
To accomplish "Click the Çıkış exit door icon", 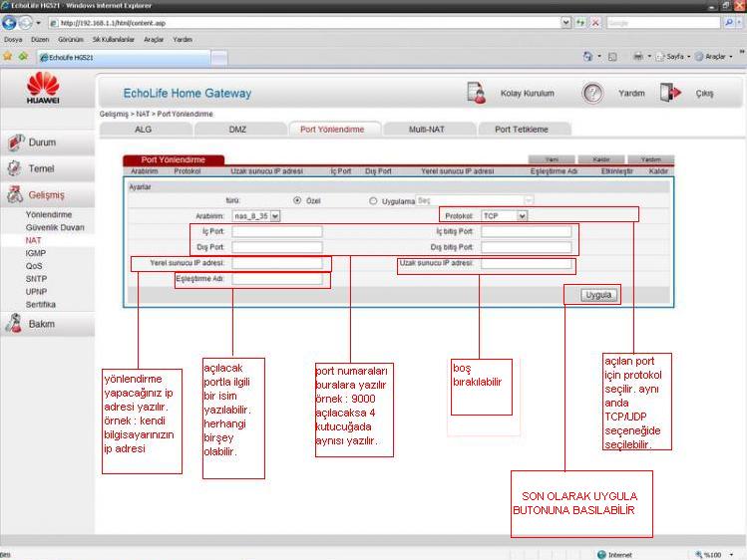I will [x=670, y=93].
